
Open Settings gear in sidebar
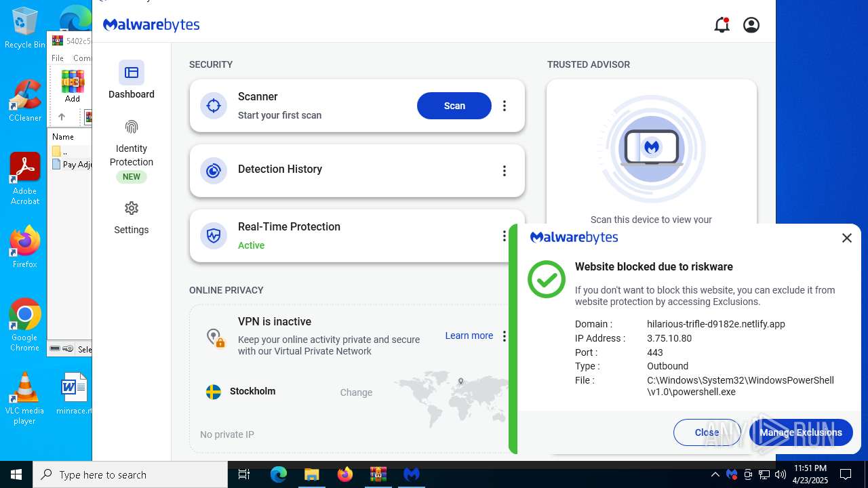(132, 208)
